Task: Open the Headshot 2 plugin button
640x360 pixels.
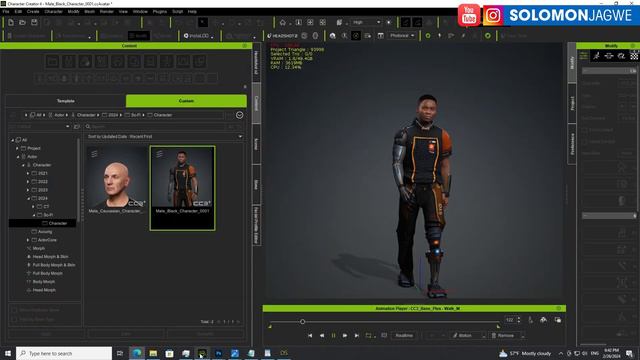Action: point(282,36)
